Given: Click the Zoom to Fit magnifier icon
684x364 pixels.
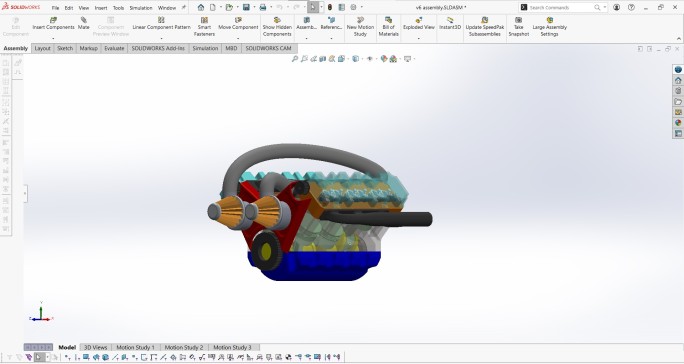Looking at the screenshot, I should click(x=295, y=59).
